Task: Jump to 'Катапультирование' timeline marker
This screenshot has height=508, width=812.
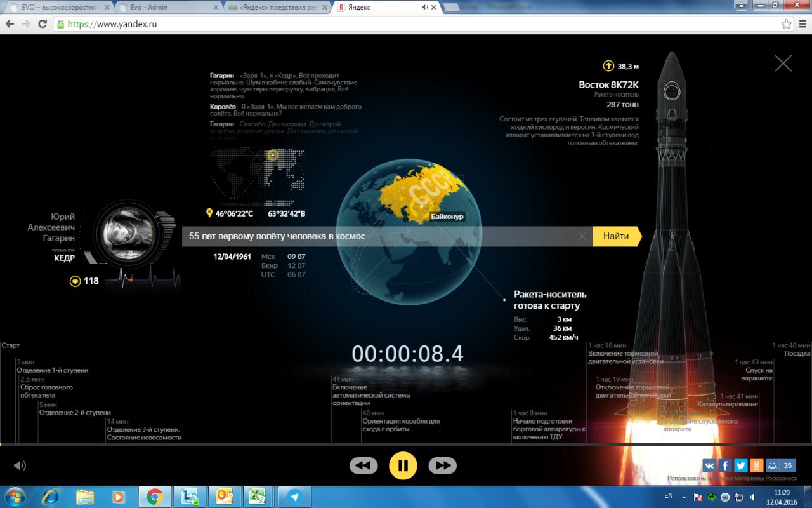Action: [728, 400]
